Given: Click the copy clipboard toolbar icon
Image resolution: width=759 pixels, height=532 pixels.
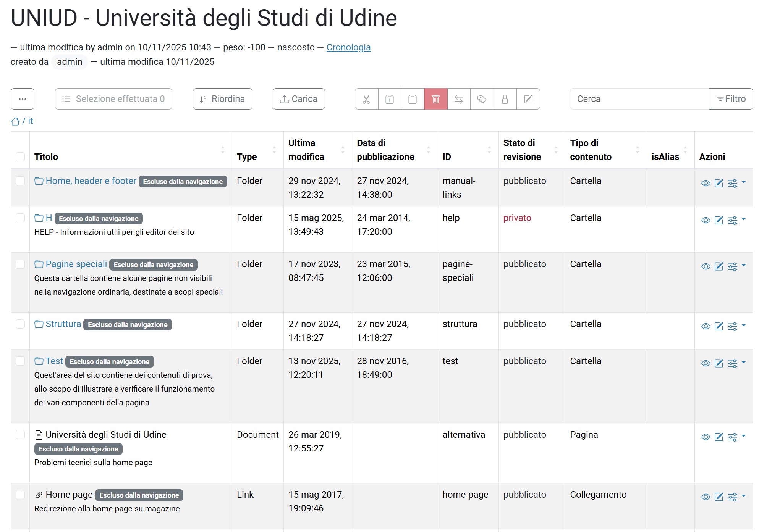Looking at the screenshot, I should [390, 99].
